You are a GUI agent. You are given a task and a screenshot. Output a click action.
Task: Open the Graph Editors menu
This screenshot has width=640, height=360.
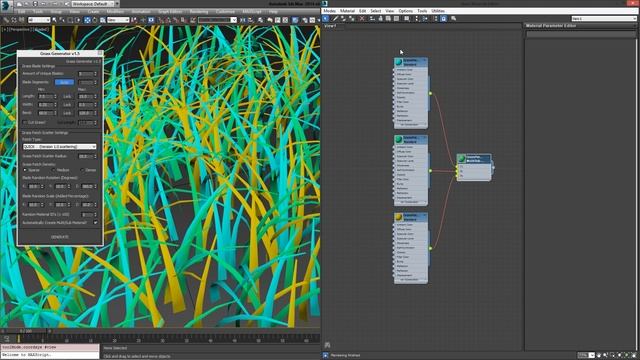pyautogui.click(x=170, y=12)
